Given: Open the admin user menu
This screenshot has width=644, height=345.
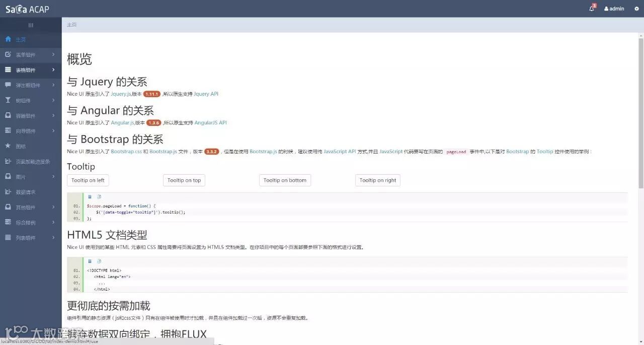Looking at the screenshot, I should point(614,9).
